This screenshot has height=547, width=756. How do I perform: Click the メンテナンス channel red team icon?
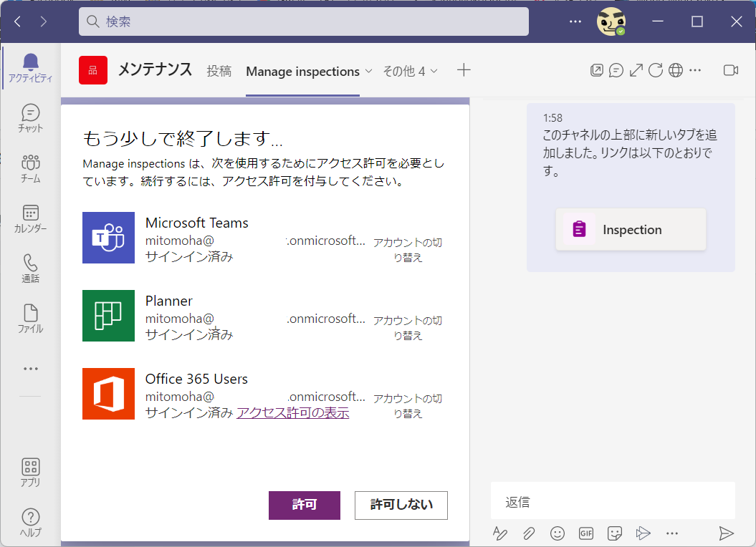tap(93, 70)
